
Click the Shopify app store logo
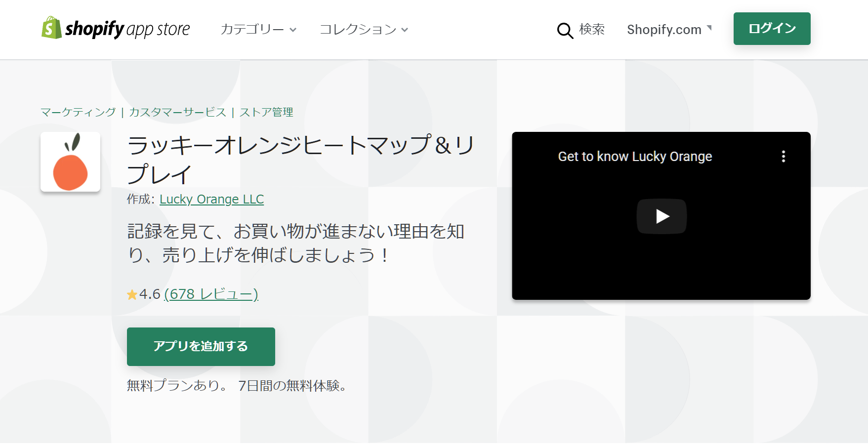click(116, 28)
